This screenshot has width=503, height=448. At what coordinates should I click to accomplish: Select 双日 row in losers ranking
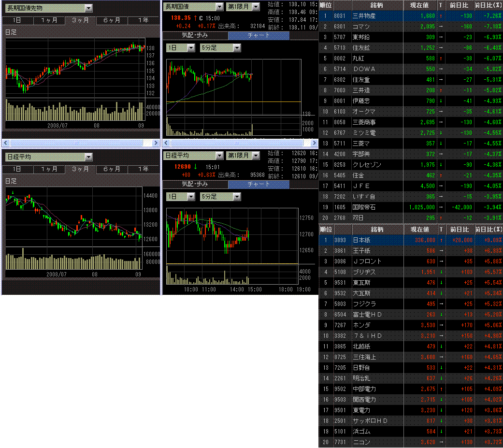(x=411, y=218)
